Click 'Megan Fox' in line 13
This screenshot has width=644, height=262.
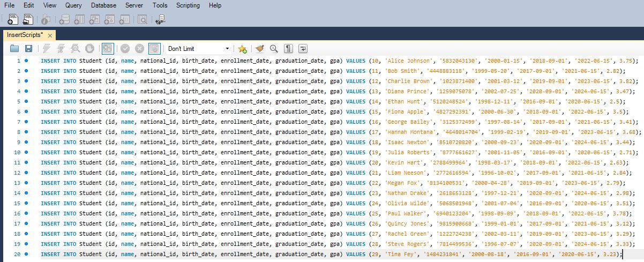(401, 183)
